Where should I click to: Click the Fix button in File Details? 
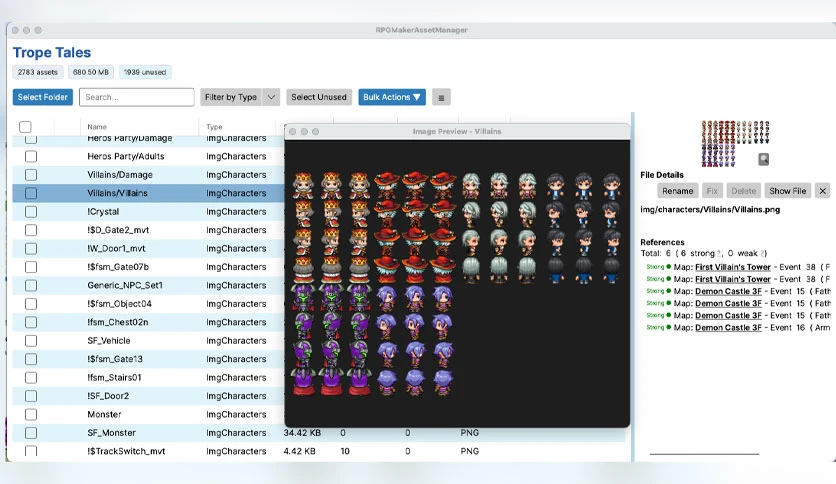pos(712,191)
